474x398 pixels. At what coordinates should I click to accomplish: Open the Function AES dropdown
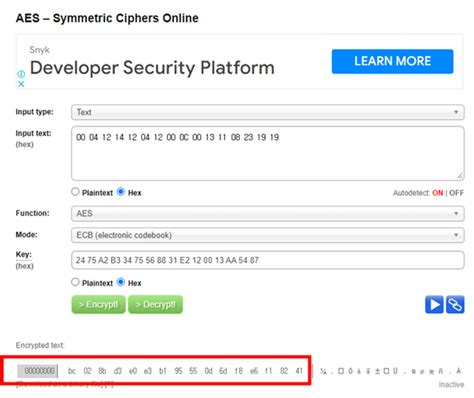point(268,213)
